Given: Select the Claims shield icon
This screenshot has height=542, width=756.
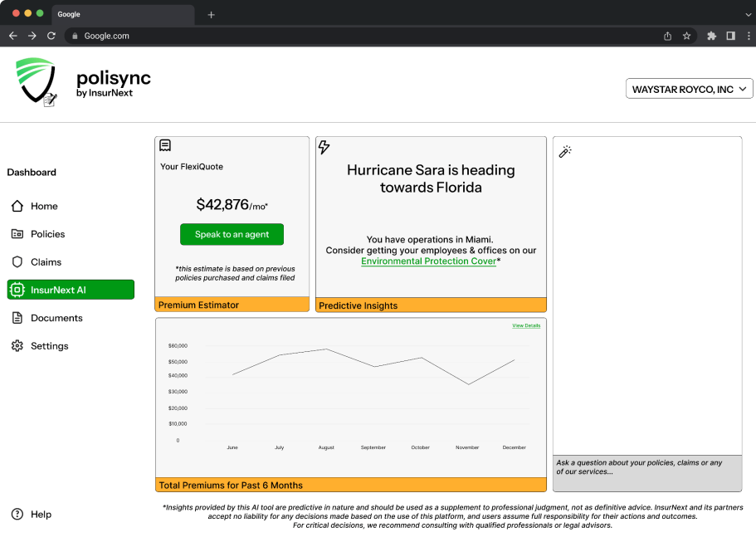Looking at the screenshot, I should [17, 261].
